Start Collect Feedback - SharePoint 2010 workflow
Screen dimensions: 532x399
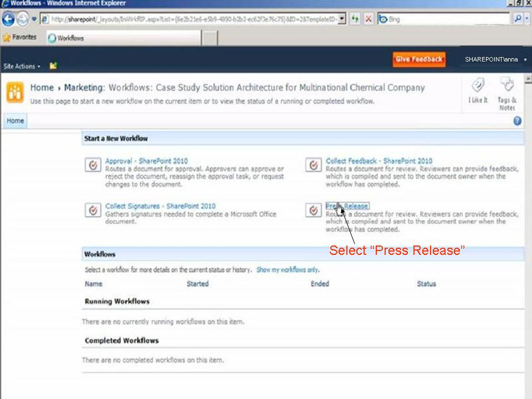[379, 161]
